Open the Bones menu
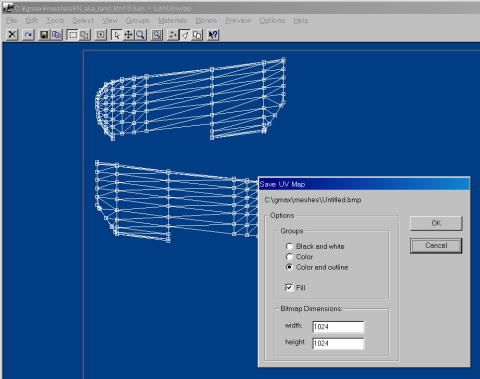Image resolution: width=480 pixels, height=379 pixels. (x=206, y=20)
